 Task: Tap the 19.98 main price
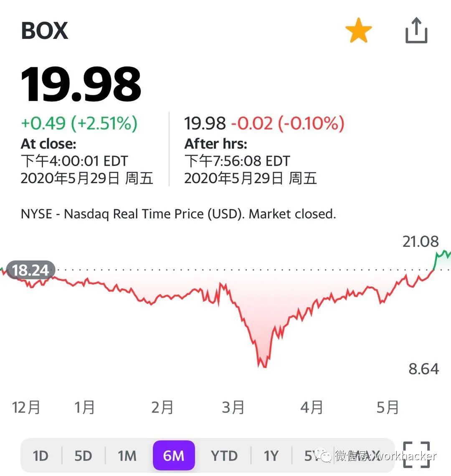81,84
